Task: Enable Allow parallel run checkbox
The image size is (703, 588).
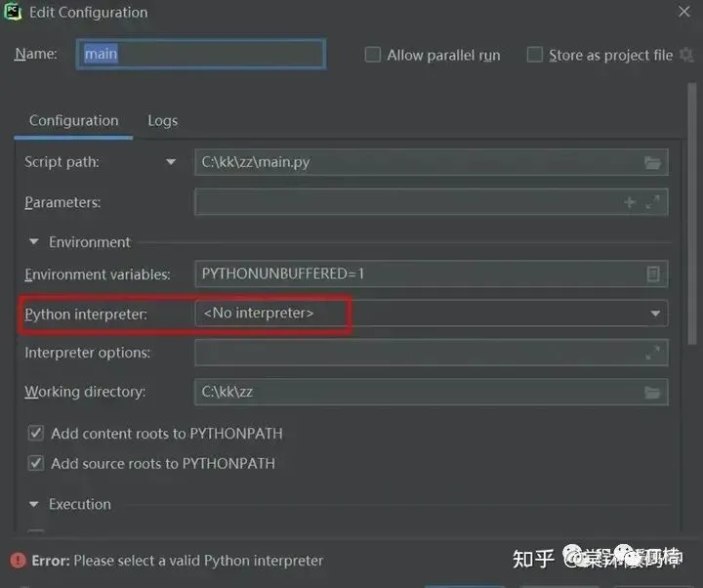Action: (373, 55)
